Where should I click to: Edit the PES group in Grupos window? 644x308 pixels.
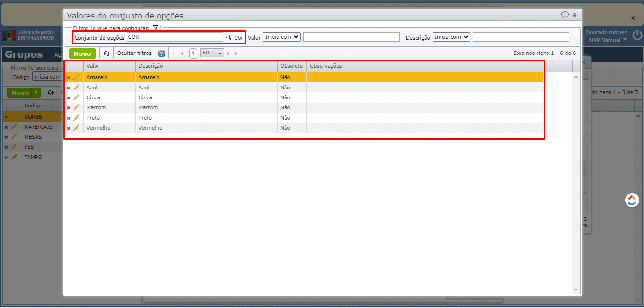[x=14, y=147]
